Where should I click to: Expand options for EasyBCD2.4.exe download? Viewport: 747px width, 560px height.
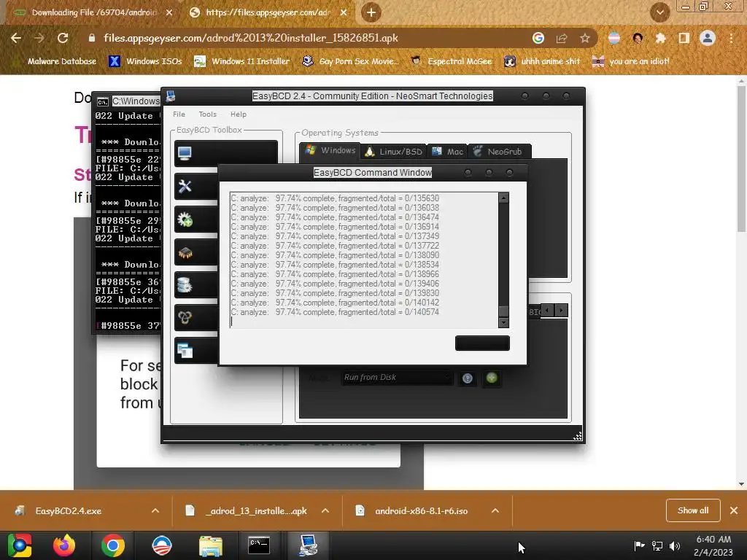155,511
